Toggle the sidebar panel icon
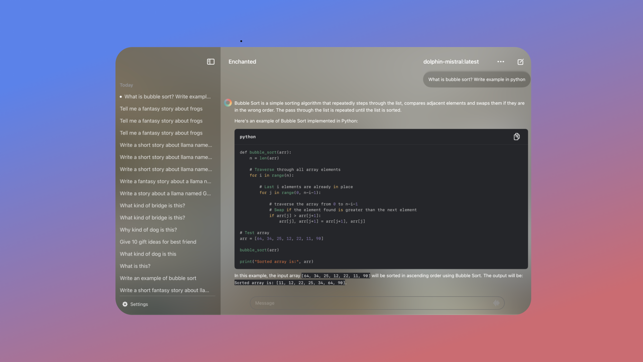The image size is (643, 362). click(210, 61)
